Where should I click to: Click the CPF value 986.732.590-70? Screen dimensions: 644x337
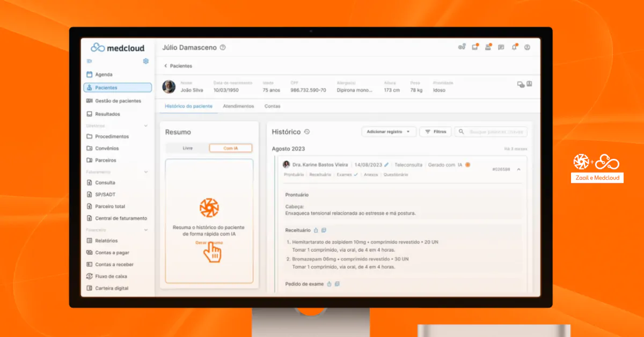pyautogui.click(x=308, y=90)
